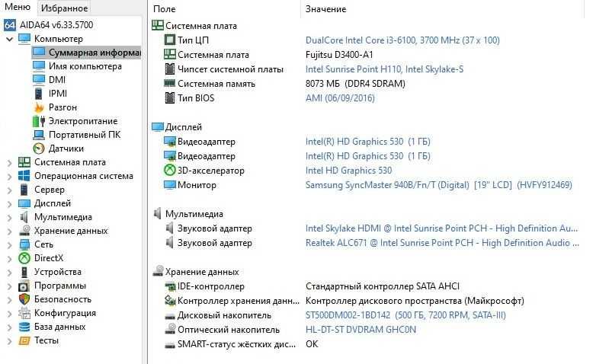Click the Чипсет системной платы chip icon
The width and height of the screenshot is (596, 364).
click(x=169, y=69)
